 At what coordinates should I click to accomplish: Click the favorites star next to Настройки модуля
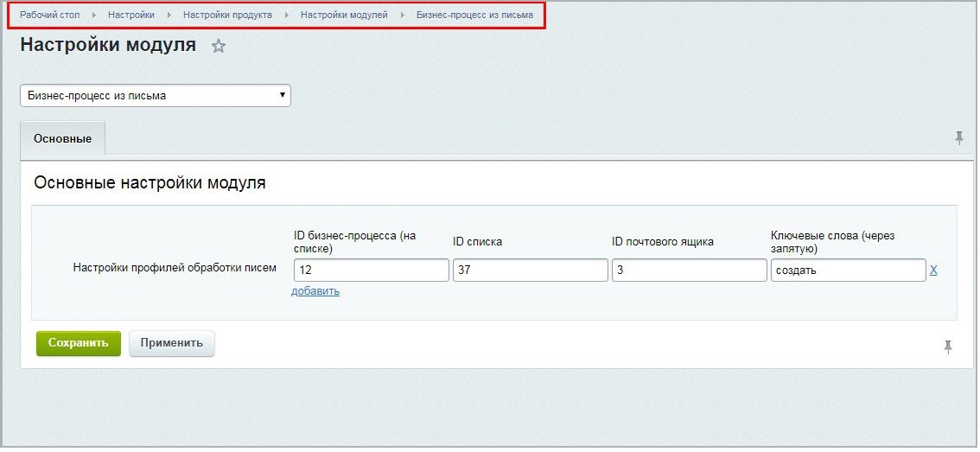click(219, 47)
